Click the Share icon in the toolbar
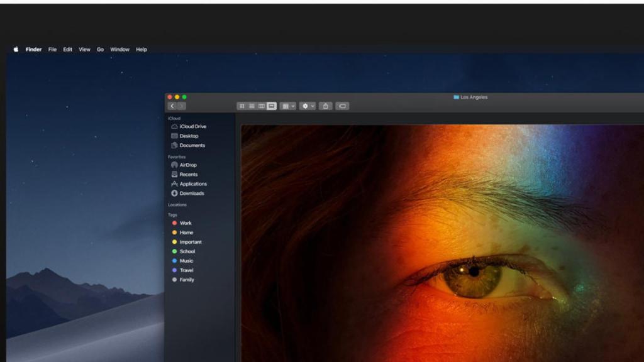Image resolution: width=644 pixels, height=362 pixels. (x=326, y=106)
